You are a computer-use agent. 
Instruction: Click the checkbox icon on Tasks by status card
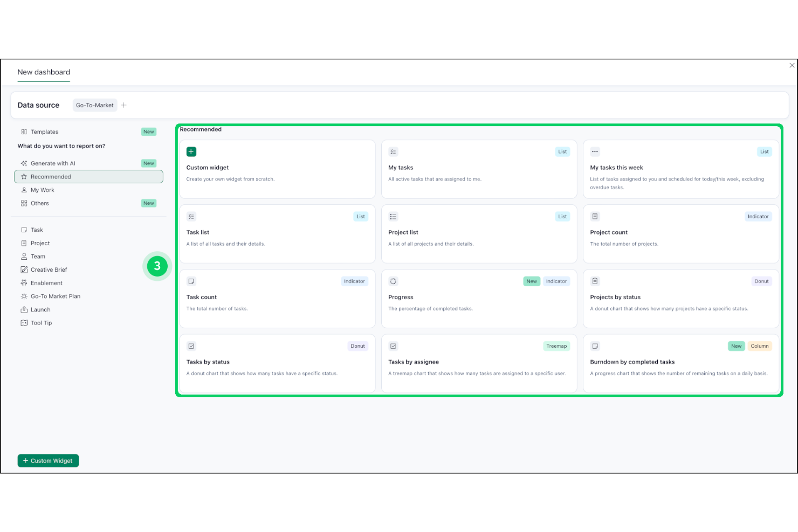click(191, 346)
